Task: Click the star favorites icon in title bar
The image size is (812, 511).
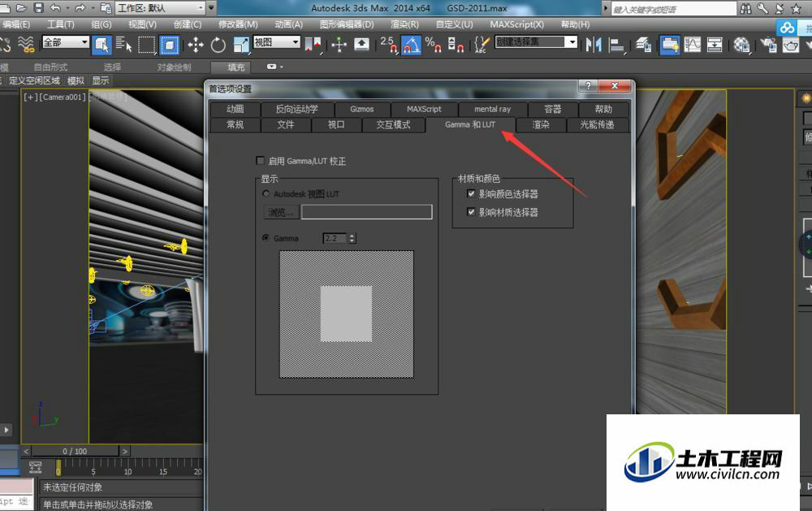Action: [796, 8]
